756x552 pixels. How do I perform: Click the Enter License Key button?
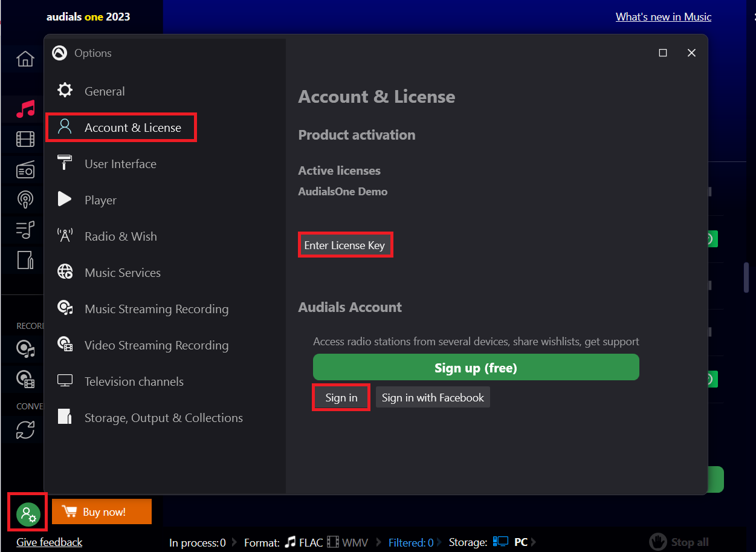tap(345, 245)
